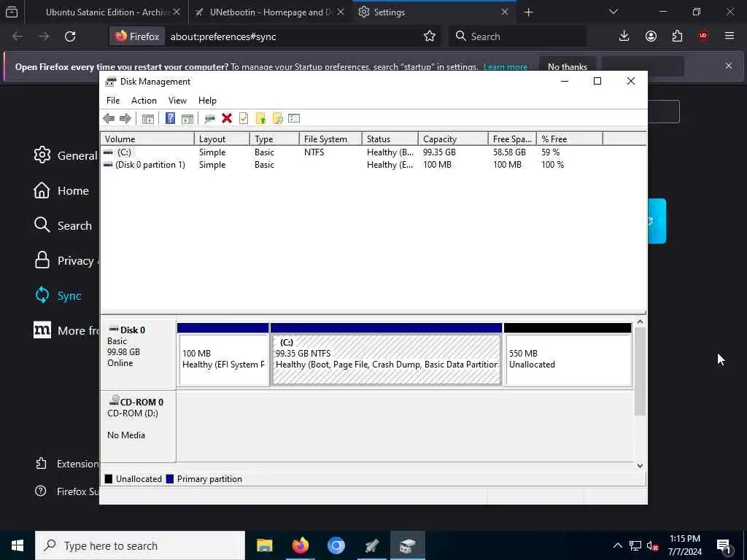Open the Windows Start menu
747x560 pixels.
[18, 545]
